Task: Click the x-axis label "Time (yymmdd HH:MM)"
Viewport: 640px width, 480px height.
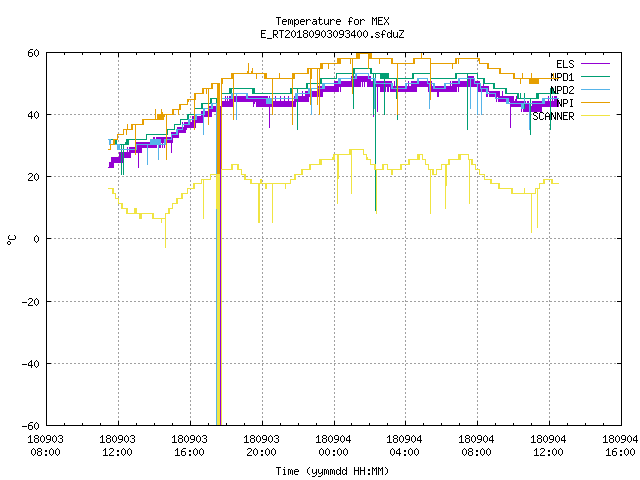Action: click(332, 471)
